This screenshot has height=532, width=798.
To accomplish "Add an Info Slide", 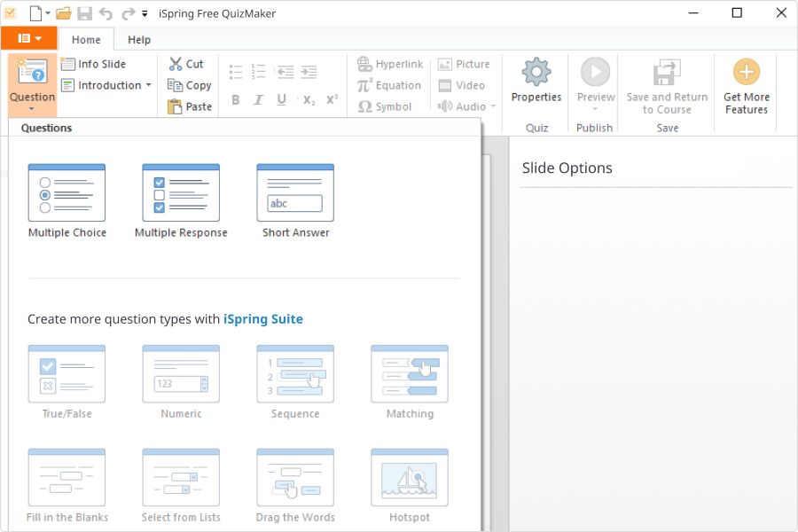I will pyautogui.click(x=96, y=64).
